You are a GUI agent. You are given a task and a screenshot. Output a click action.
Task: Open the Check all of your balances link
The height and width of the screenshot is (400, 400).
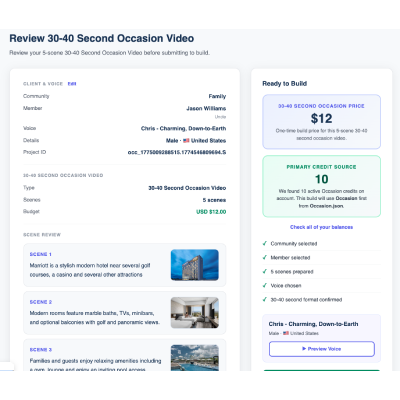321,227
